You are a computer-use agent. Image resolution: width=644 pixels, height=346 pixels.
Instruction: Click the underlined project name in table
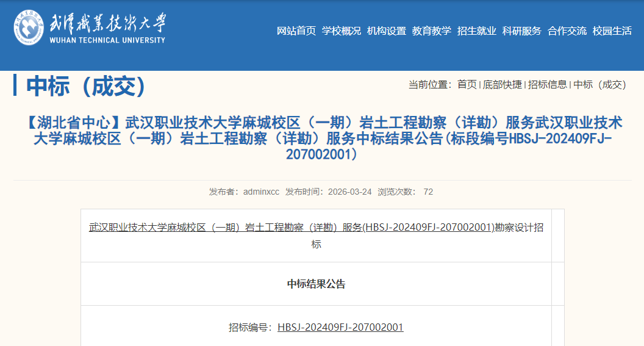point(292,227)
